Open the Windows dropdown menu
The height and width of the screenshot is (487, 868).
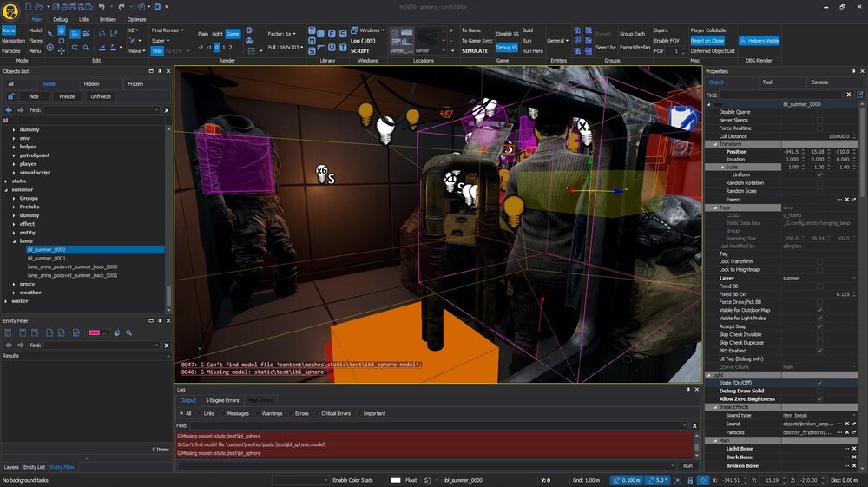372,30
